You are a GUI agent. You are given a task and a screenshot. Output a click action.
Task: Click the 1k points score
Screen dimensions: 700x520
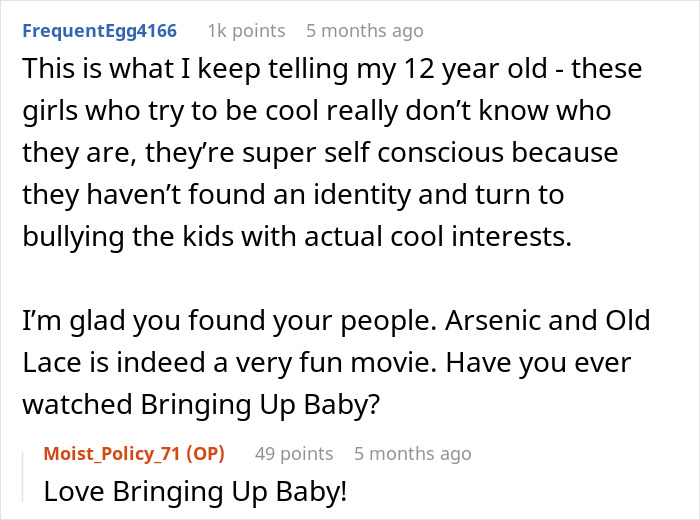[x=245, y=31]
